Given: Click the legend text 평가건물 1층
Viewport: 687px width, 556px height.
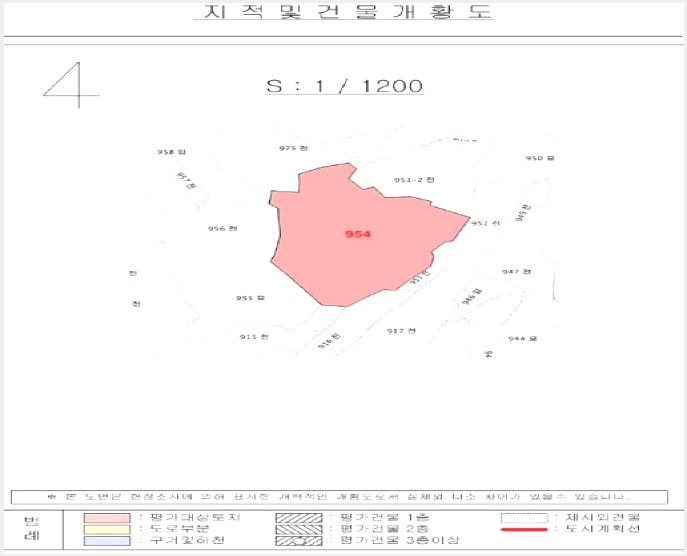Looking at the screenshot, I should coord(384,517).
